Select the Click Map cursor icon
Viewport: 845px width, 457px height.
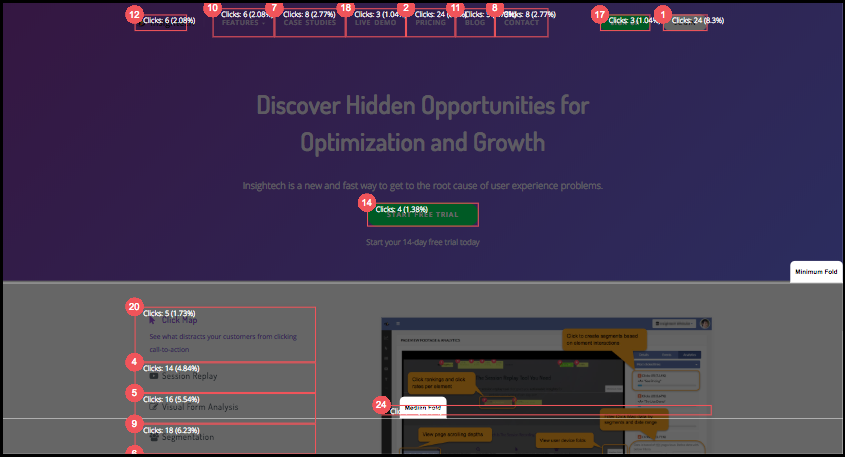153,320
